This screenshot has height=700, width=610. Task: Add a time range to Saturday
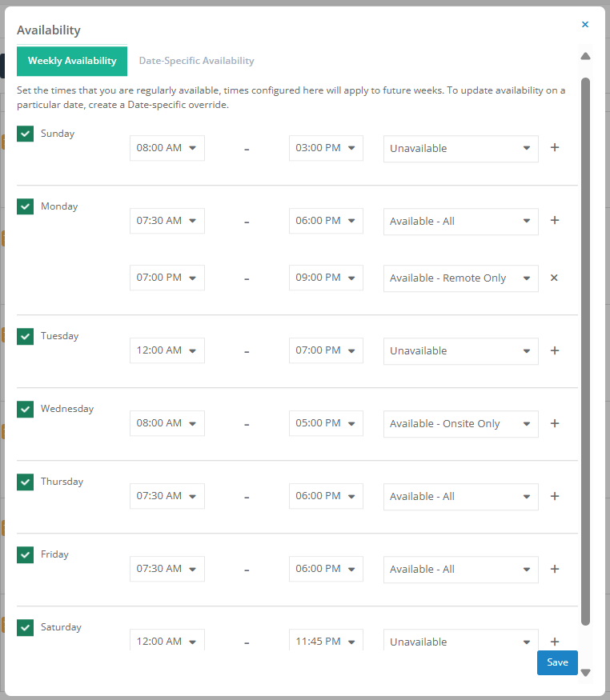(x=555, y=642)
